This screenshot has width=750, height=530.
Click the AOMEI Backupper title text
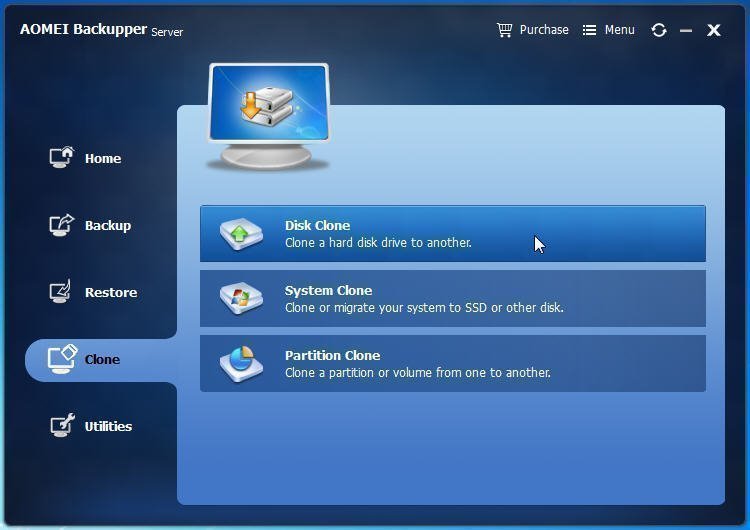point(83,29)
